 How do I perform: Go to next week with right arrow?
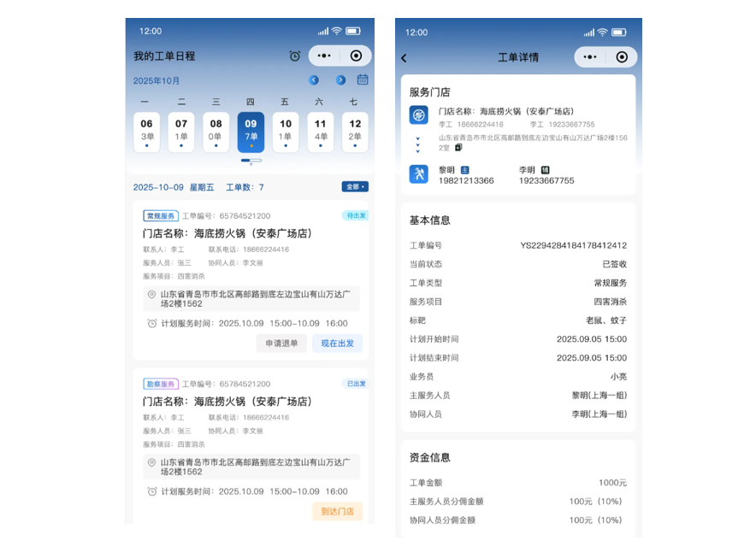pyautogui.click(x=340, y=80)
